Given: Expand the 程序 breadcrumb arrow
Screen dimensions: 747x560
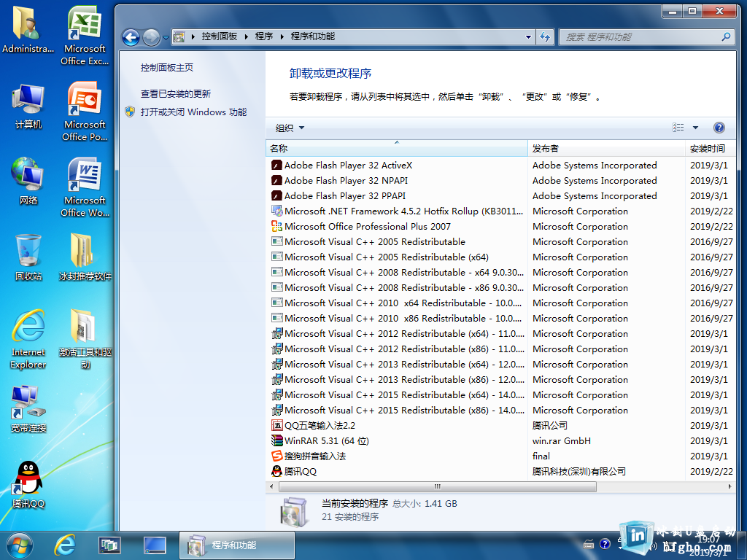Looking at the screenshot, I should point(282,36).
